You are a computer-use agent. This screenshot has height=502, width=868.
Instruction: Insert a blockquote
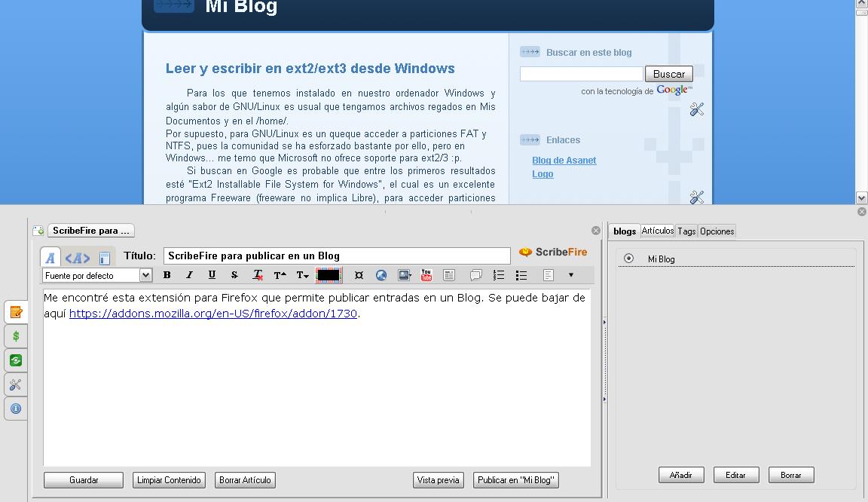coord(475,275)
